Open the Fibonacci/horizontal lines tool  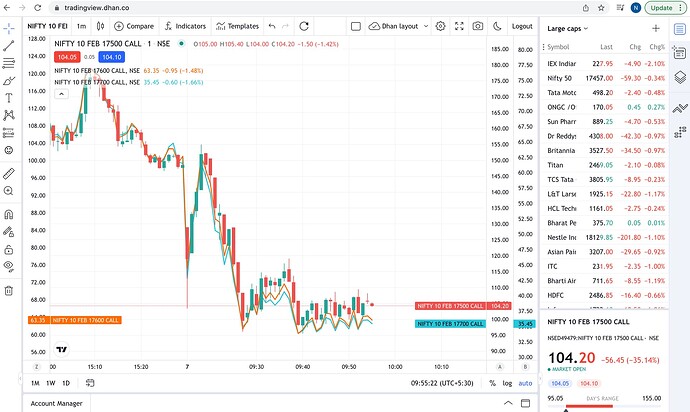point(9,63)
